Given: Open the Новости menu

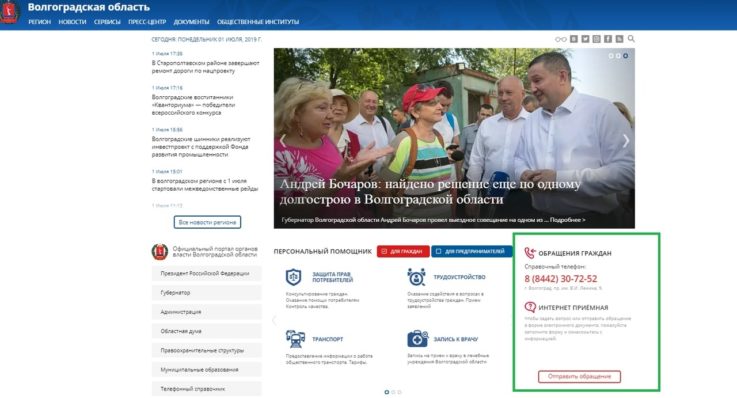Looking at the screenshot, I should coord(72,22).
